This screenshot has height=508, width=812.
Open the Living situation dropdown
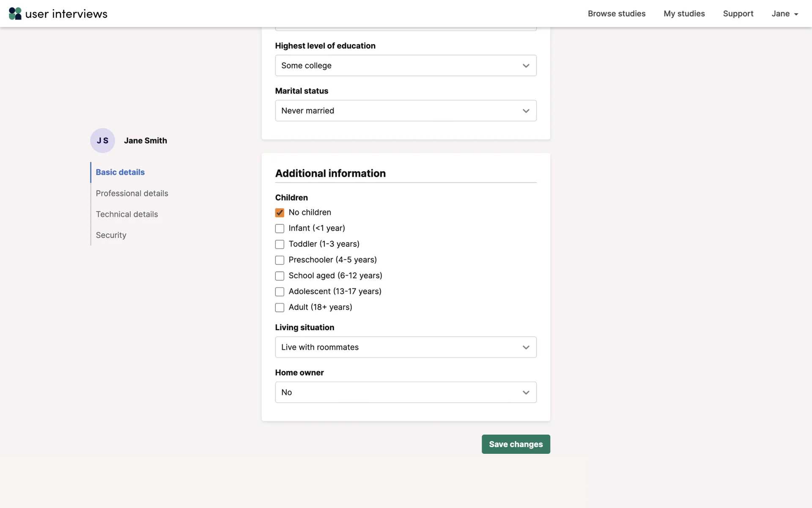[x=406, y=347]
